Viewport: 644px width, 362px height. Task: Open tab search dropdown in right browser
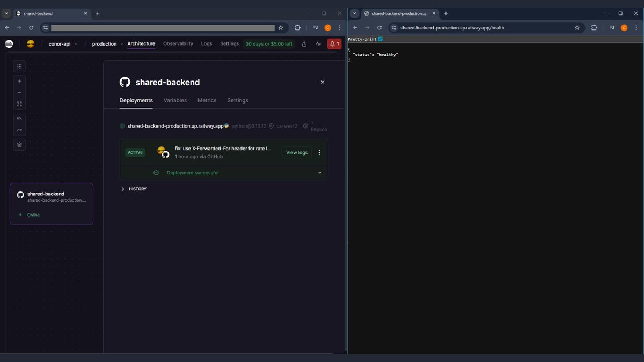[x=355, y=13]
